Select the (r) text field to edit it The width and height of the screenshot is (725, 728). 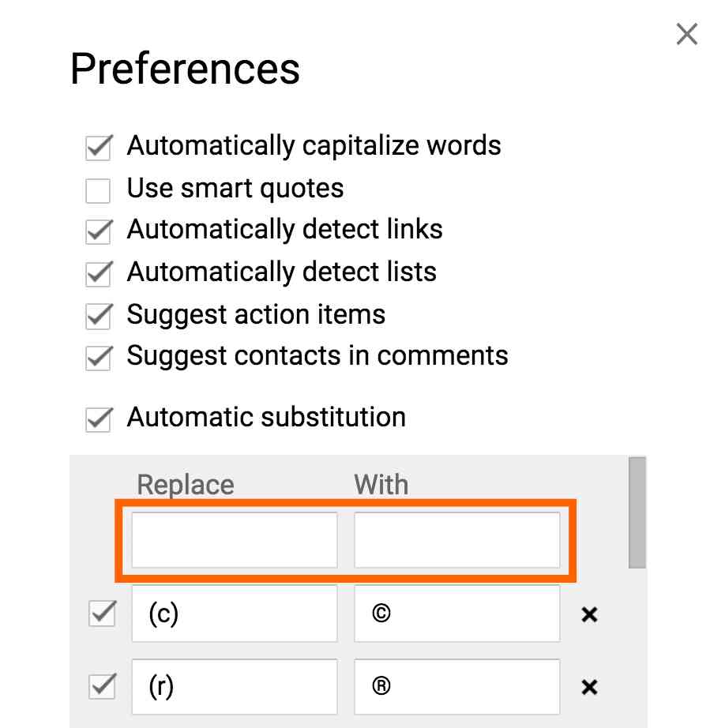coord(234,687)
